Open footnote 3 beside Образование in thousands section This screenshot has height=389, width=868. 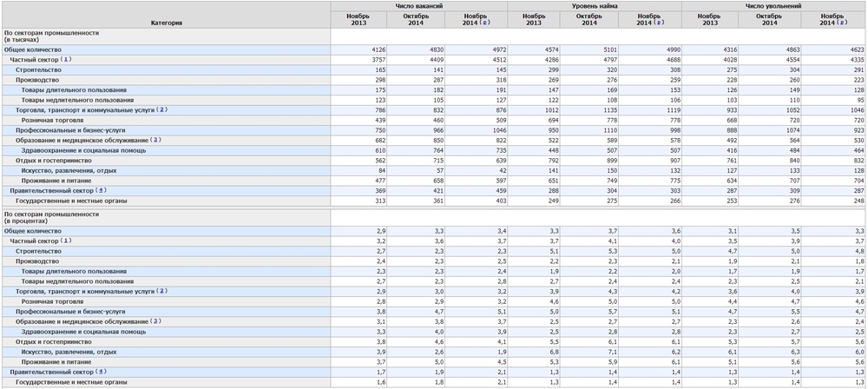pos(155,139)
